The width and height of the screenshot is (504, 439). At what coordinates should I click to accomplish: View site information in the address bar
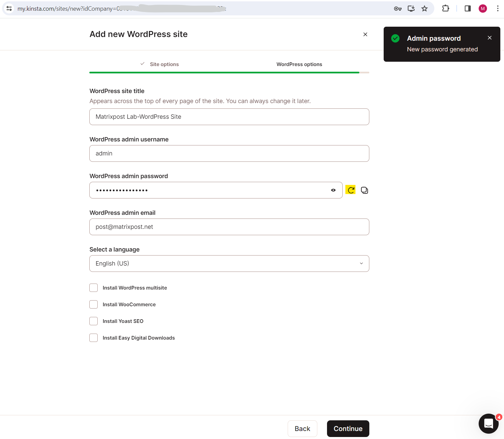9,9
